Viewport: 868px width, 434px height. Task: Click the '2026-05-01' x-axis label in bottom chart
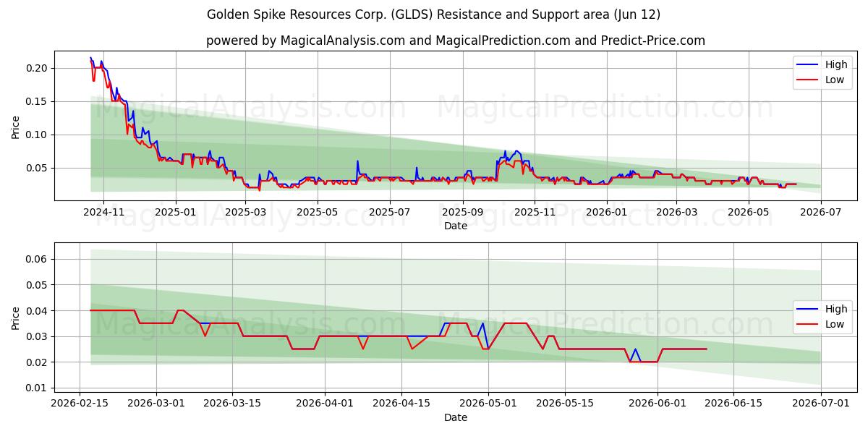tap(488, 404)
